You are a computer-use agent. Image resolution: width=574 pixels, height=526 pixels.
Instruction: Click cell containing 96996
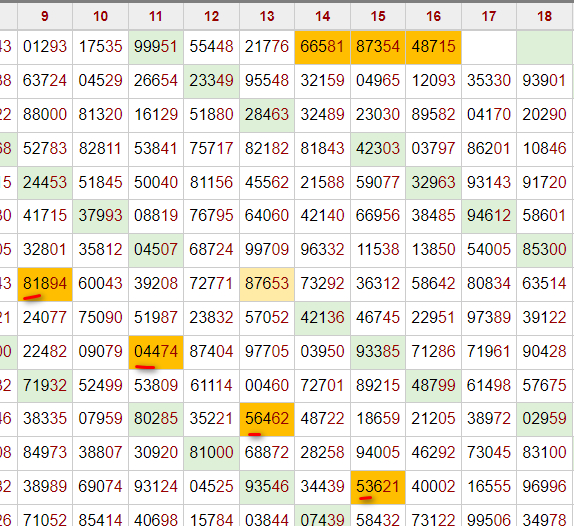[544, 487]
